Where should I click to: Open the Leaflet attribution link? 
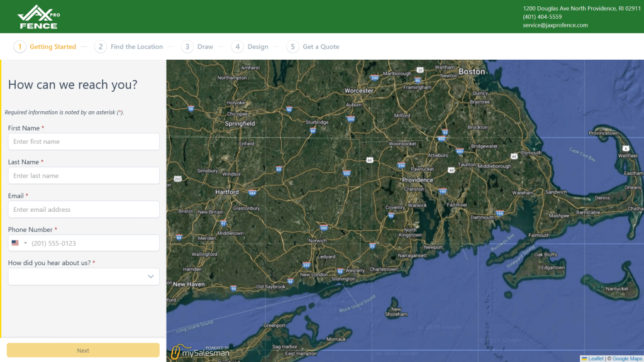[x=595, y=358]
